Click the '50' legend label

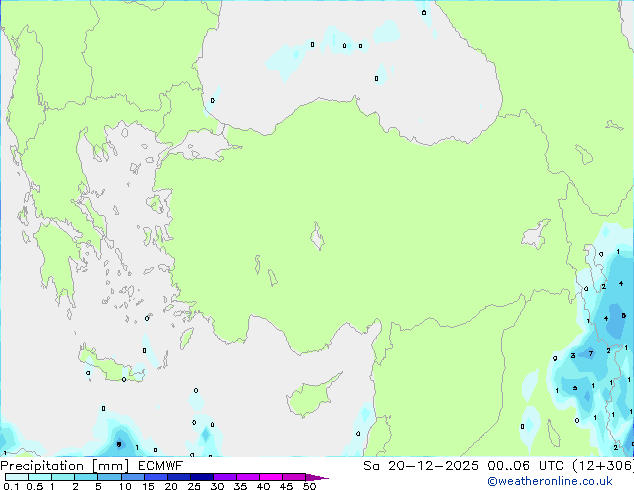[309, 486]
